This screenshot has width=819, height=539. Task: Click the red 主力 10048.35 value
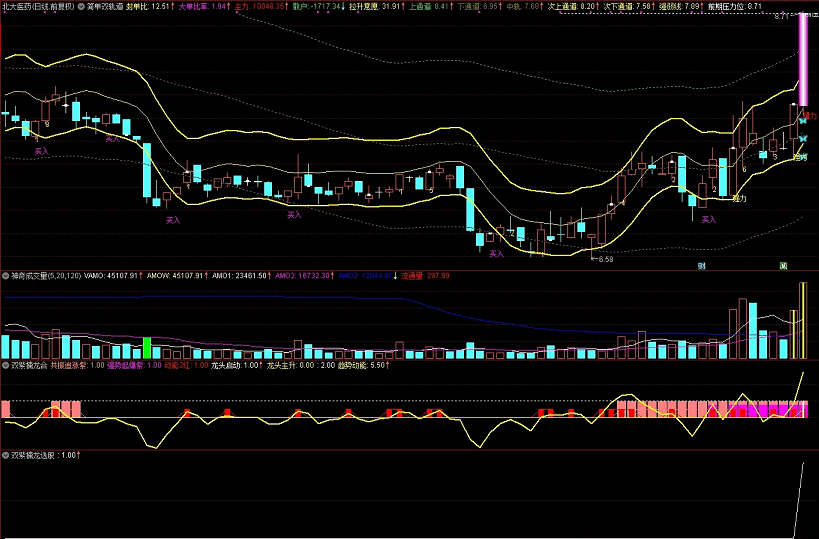[x=261, y=7]
